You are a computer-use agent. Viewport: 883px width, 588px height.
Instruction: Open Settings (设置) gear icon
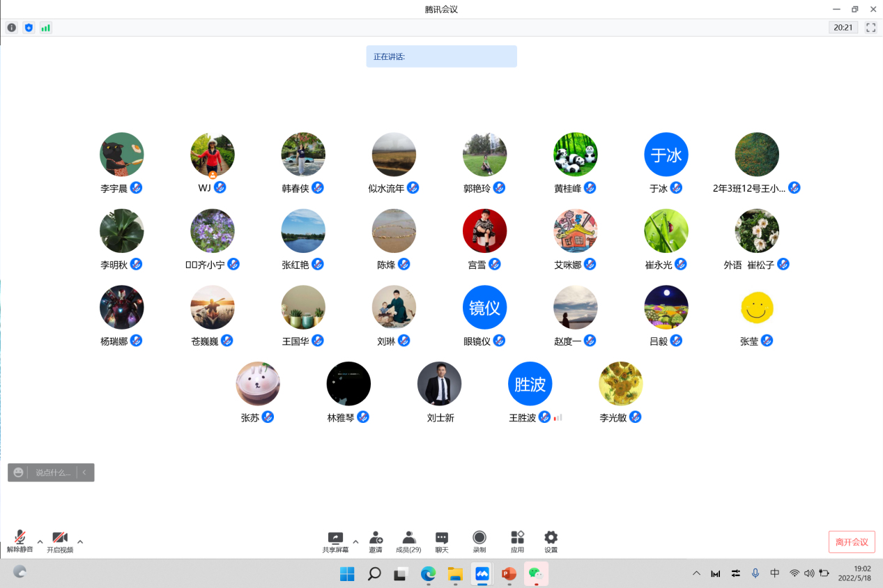coord(551,541)
